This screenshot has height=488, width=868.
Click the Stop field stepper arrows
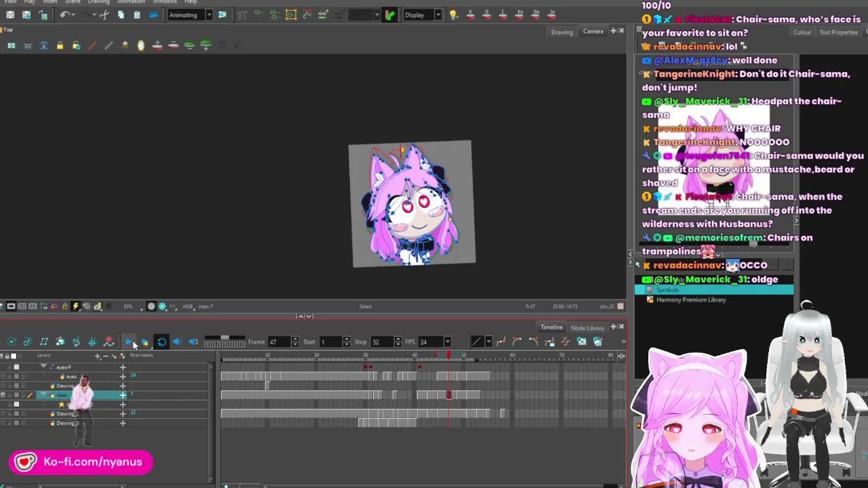click(x=398, y=342)
